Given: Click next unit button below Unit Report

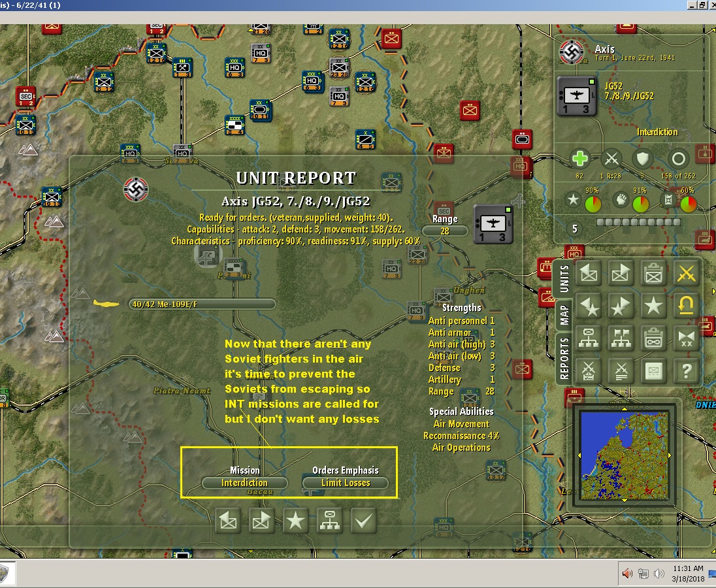Looking at the screenshot, I should click(262, 521).
